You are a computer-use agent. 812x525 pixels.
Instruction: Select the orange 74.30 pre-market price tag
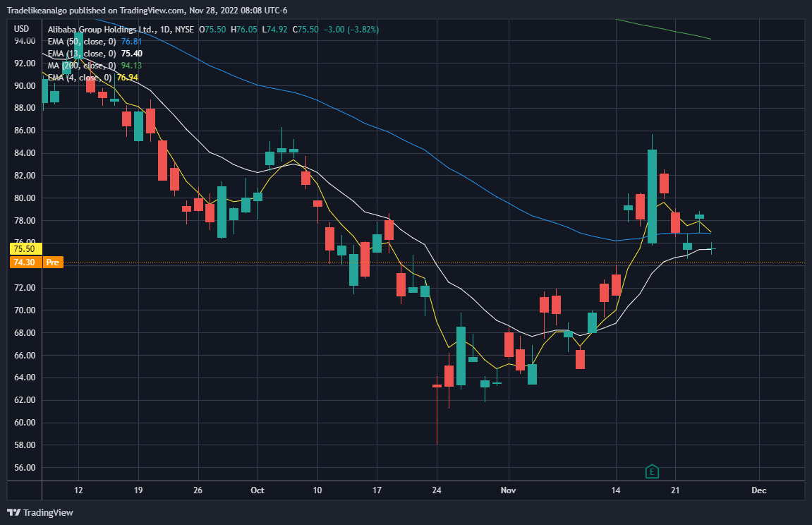coord(25,262)
